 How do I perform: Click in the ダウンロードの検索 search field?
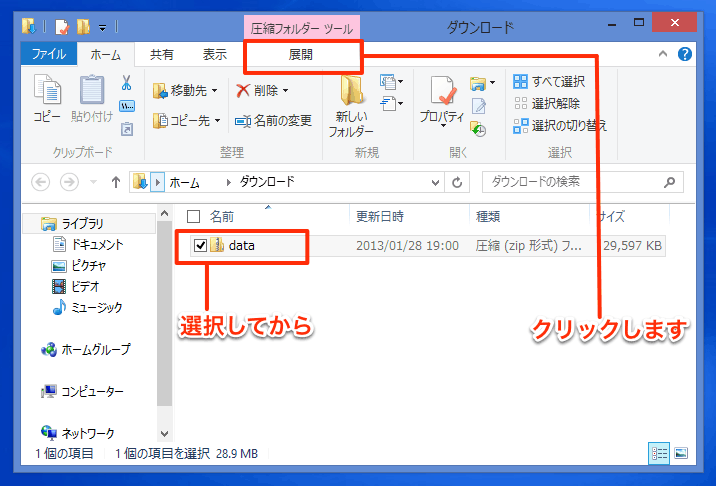tap(583, 183)
